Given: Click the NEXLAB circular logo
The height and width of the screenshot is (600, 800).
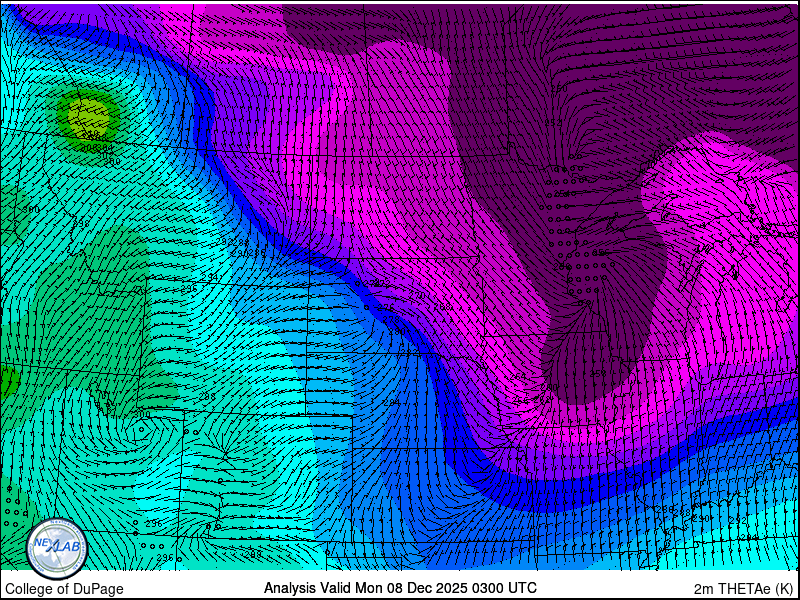Looking at the screenshot, I should pos(57,548).
